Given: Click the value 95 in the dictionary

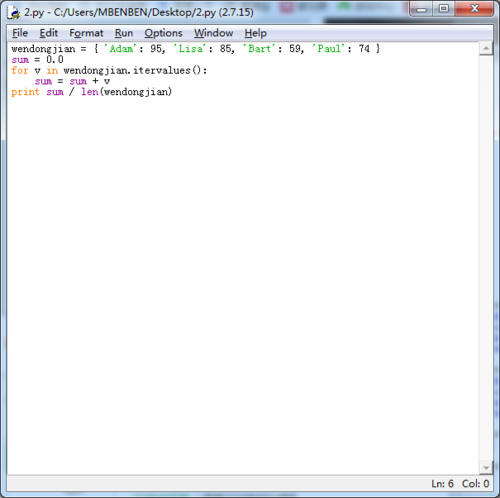Looking at the screenshot, I should click(x=156, y=49).
